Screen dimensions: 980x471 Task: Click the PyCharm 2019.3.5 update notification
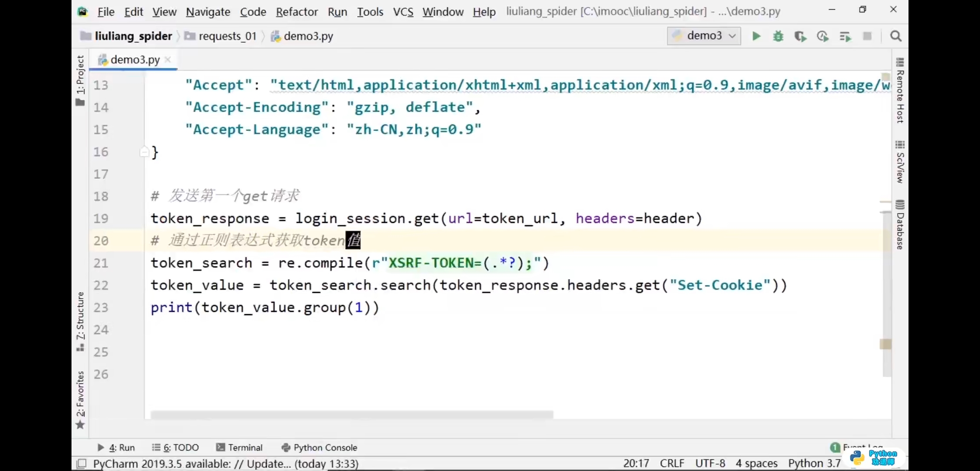226,464
